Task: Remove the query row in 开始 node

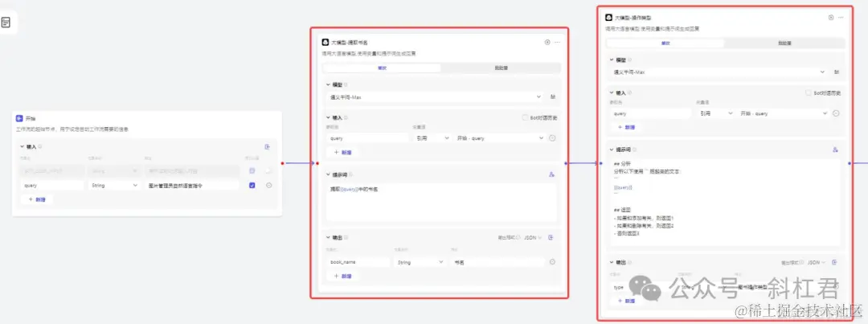Action: point(269,186)
